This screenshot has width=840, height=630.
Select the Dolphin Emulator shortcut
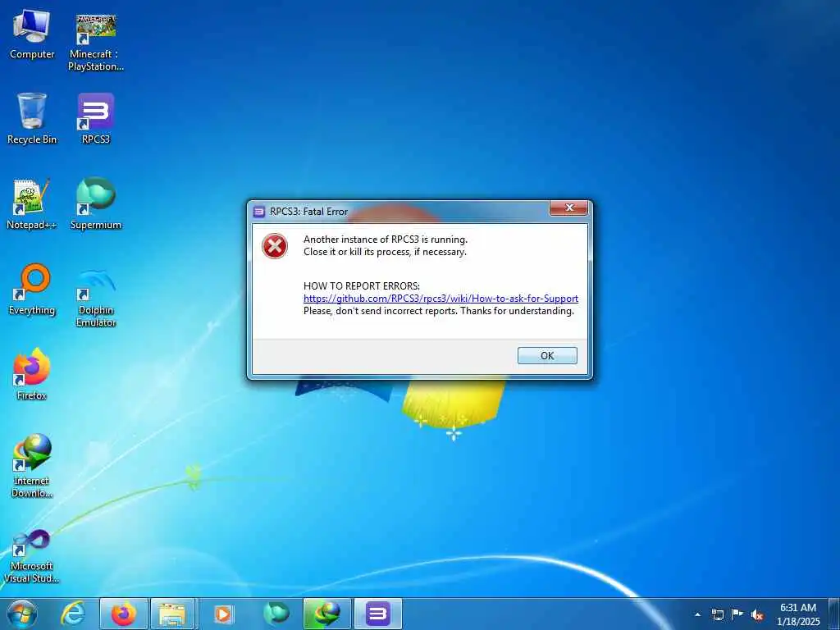[96, 297]
